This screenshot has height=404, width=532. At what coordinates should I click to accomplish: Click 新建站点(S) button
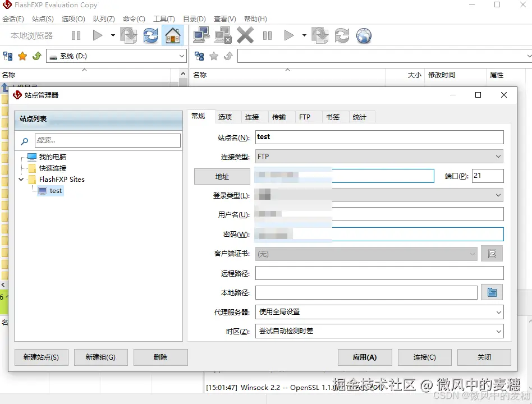tap(42, 357)
